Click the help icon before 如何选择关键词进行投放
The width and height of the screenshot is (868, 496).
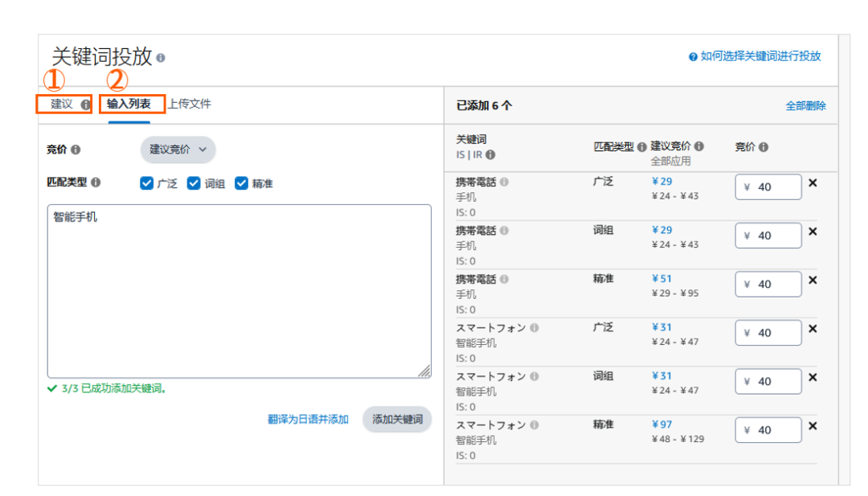click(693, 56)
